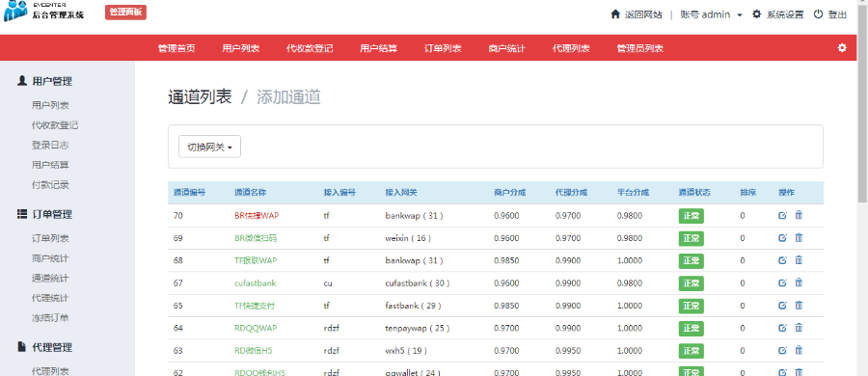The height and width of the screenshot is (376, 868).
Task: Toggle 正常 status for channel 63
Action: [x=691, y=351]
